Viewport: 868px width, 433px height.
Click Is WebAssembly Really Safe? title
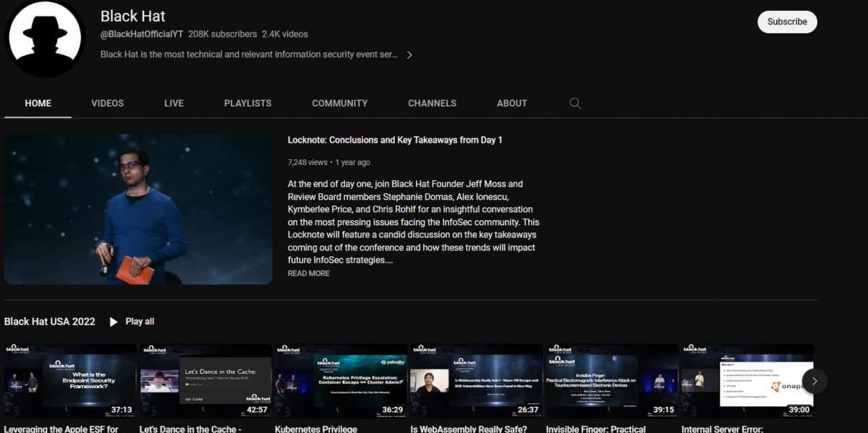[x=468, y=429]
